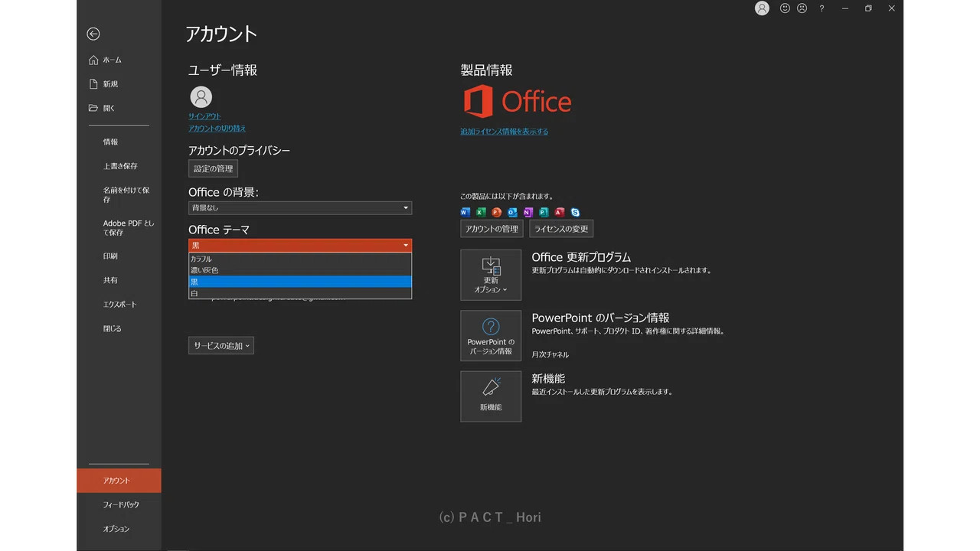Click the orange PowerPoint product icon

tap(496, 212)
